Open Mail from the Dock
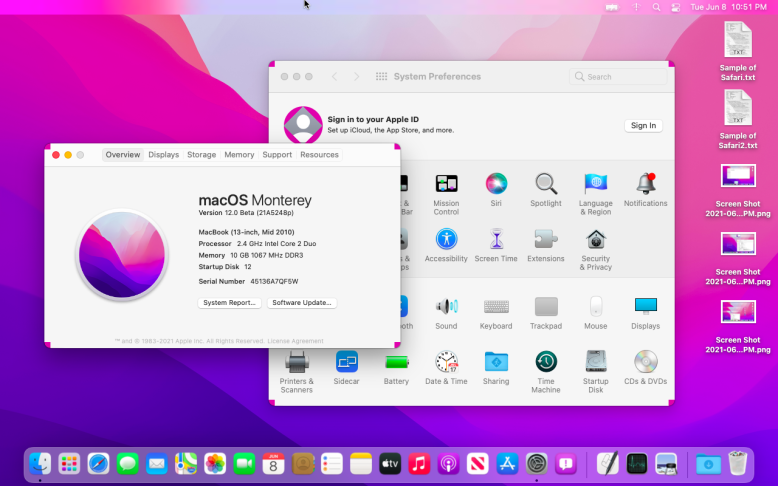Image resolution: width=778 pixels, height=486 pixels. [x=157, y=464]
